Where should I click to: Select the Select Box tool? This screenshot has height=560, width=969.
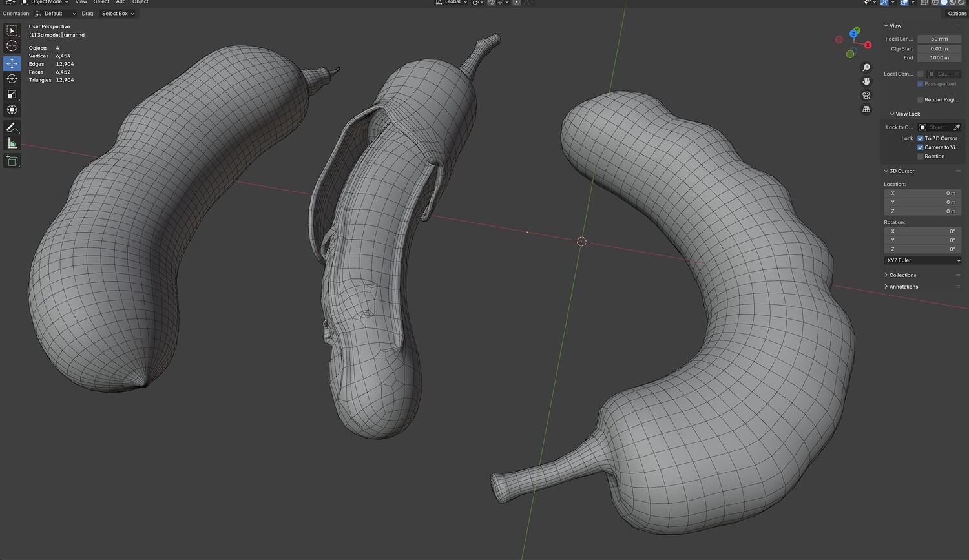pos(12,30)
